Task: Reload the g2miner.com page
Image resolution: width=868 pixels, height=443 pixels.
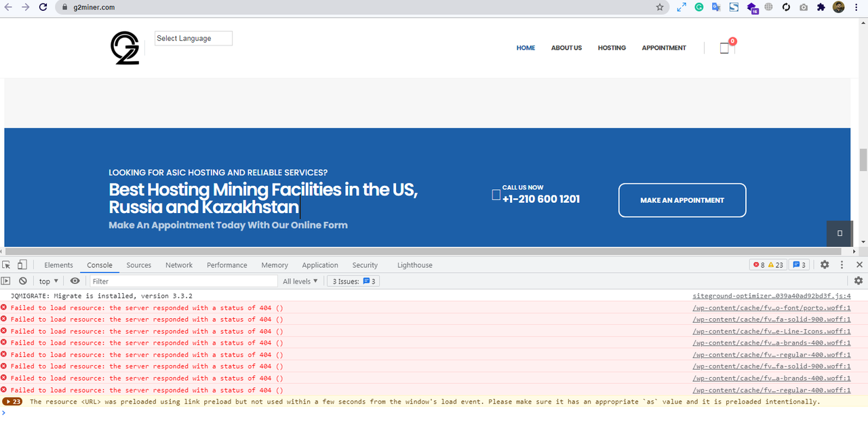Action: [43, 7]
